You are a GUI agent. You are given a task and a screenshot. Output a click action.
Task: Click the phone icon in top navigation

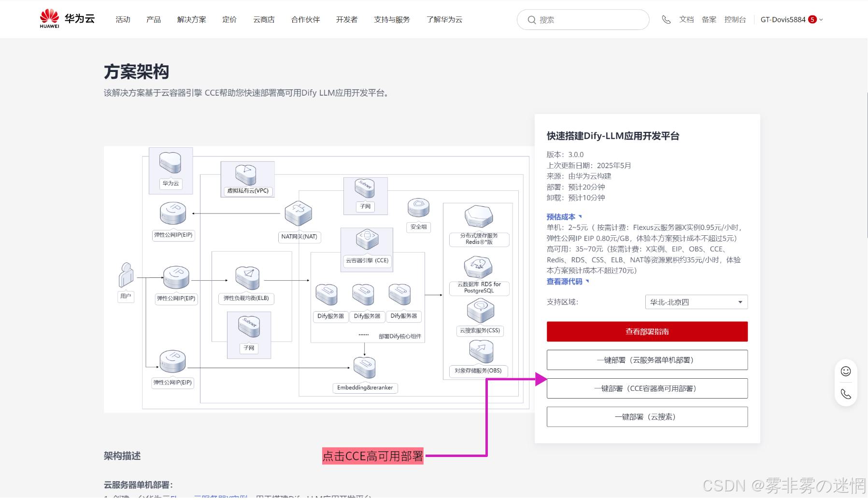click(x=666, y=20)
